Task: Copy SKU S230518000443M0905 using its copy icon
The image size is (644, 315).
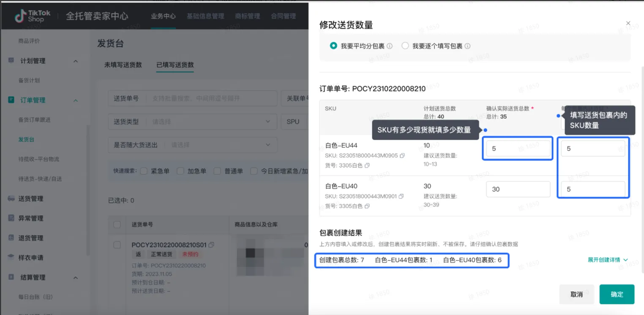Action: [x=402, y=155]
